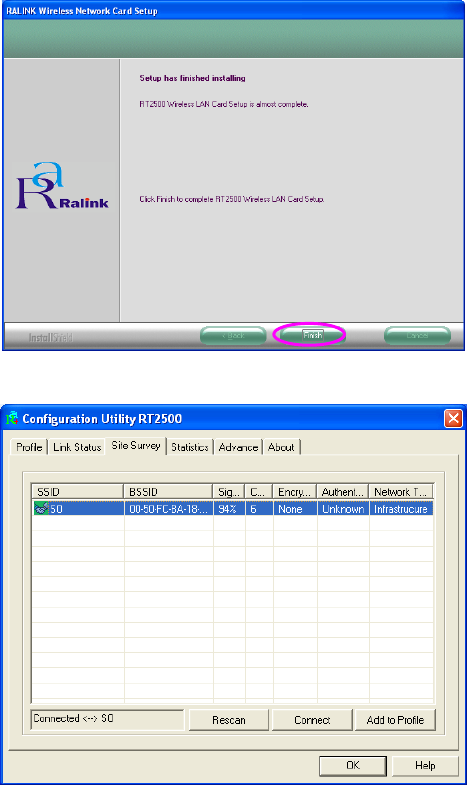Sort the list by SSID column header
The image size is (467, 785).
(78, 492)
